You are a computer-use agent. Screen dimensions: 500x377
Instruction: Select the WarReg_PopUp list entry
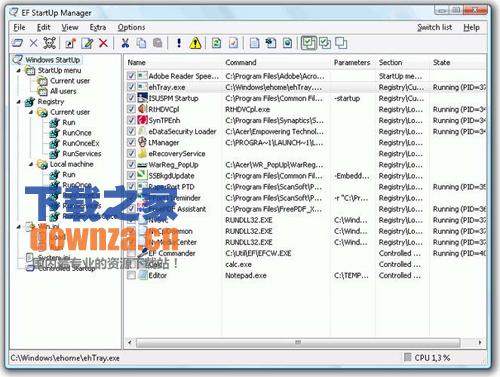coord(173,165)
